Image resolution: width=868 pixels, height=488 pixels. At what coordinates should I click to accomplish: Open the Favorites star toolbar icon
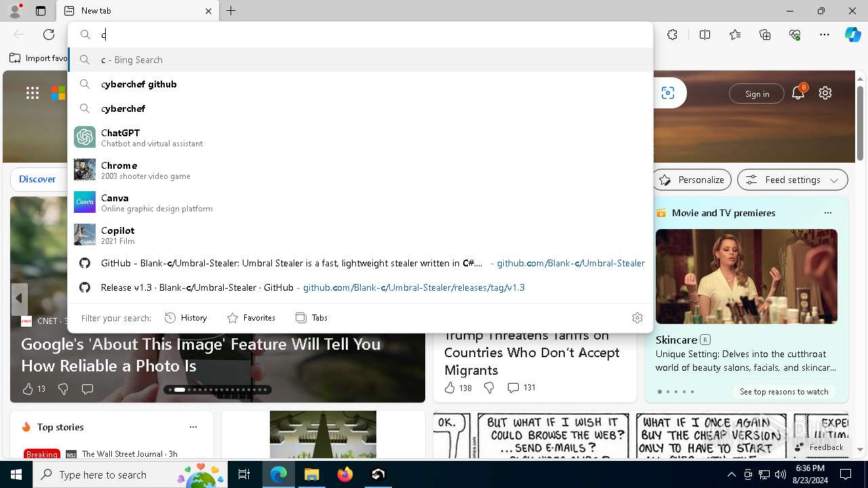click(x=735, y=35)
